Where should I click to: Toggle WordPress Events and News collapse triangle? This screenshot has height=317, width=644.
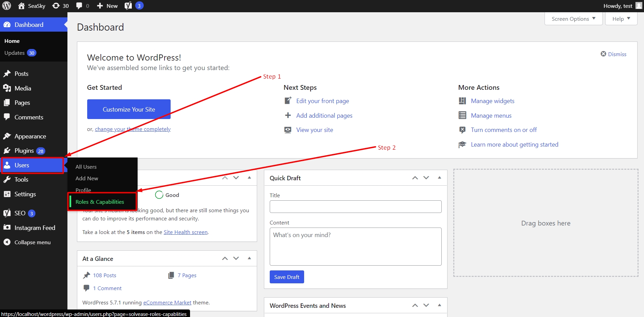pyautogui.click(x=439, y=305)
